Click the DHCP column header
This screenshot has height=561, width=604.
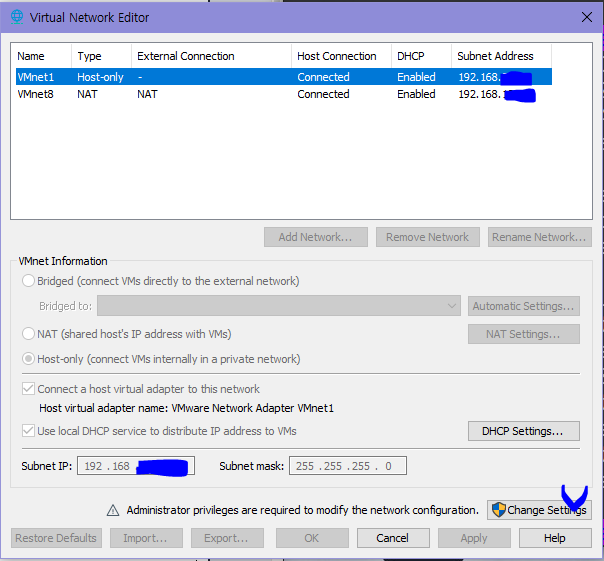pyautogui.click(x=421, y=56)
